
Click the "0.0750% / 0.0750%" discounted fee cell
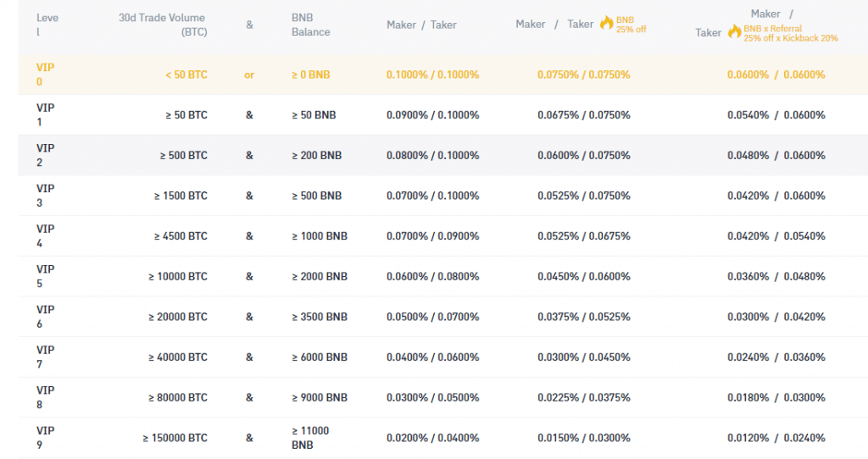tap(584, 75)
